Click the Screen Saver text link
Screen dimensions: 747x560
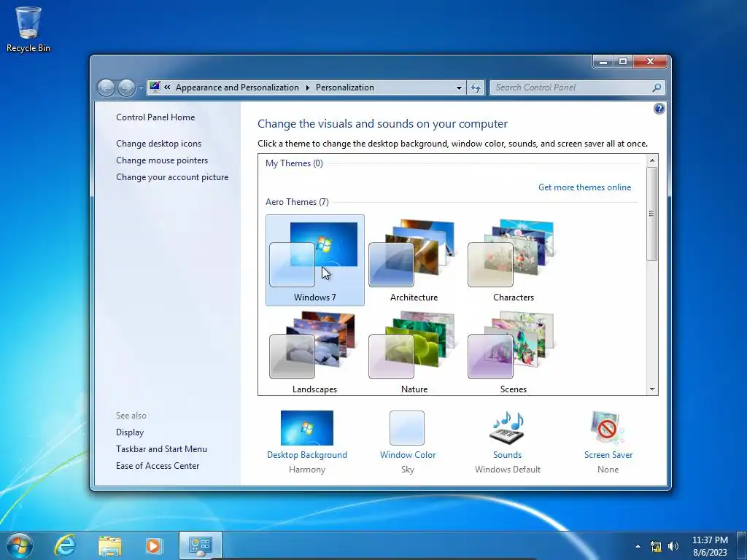point(608,455)
